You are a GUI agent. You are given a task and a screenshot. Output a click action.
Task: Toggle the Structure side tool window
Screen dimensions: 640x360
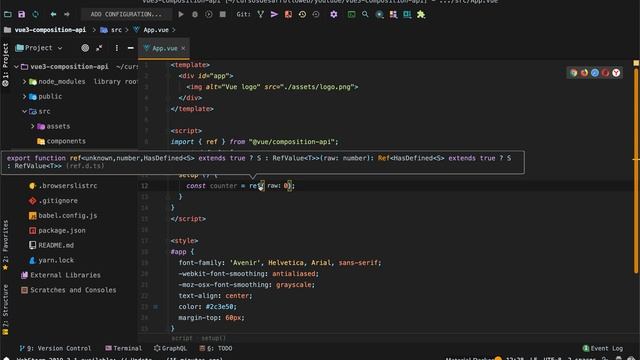point(5,310)
